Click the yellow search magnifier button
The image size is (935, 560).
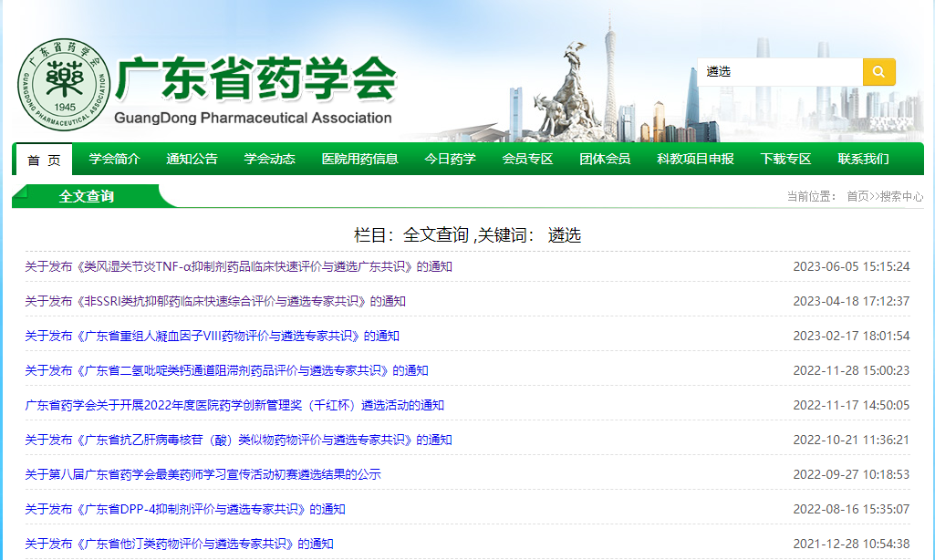click(878, 71)
